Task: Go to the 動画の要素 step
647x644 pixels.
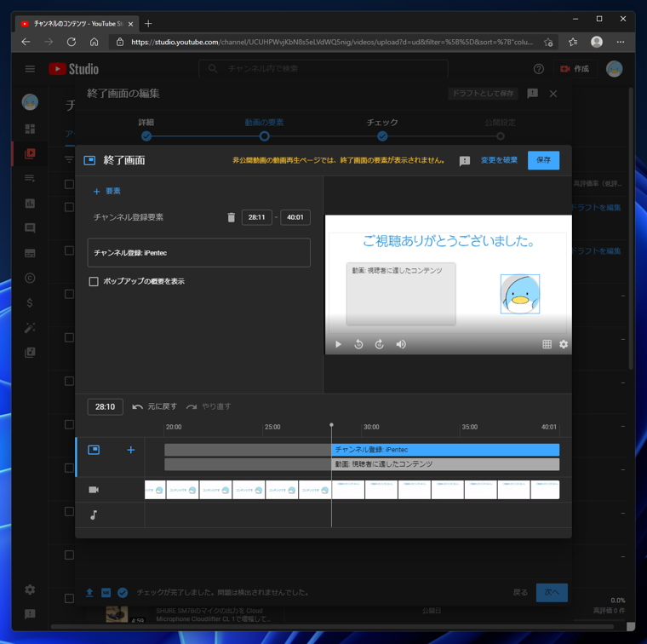Action: 264,129
